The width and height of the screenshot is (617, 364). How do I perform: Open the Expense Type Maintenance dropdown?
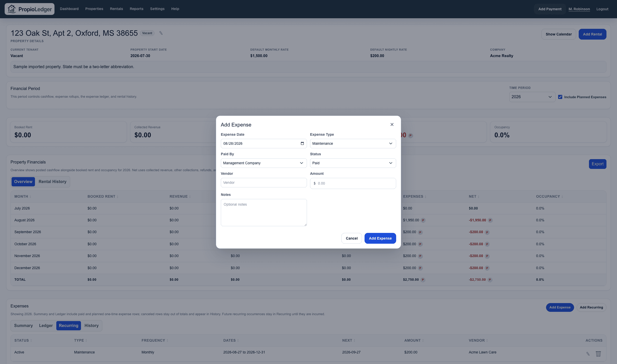point(353,143)
